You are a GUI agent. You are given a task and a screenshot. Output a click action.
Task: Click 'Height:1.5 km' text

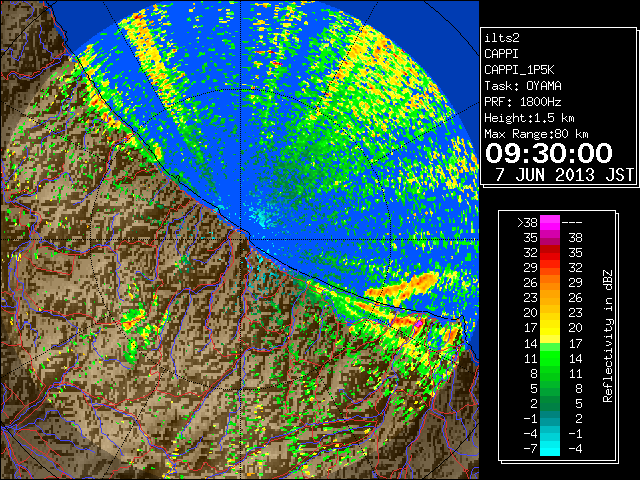(x=529, y=118)
